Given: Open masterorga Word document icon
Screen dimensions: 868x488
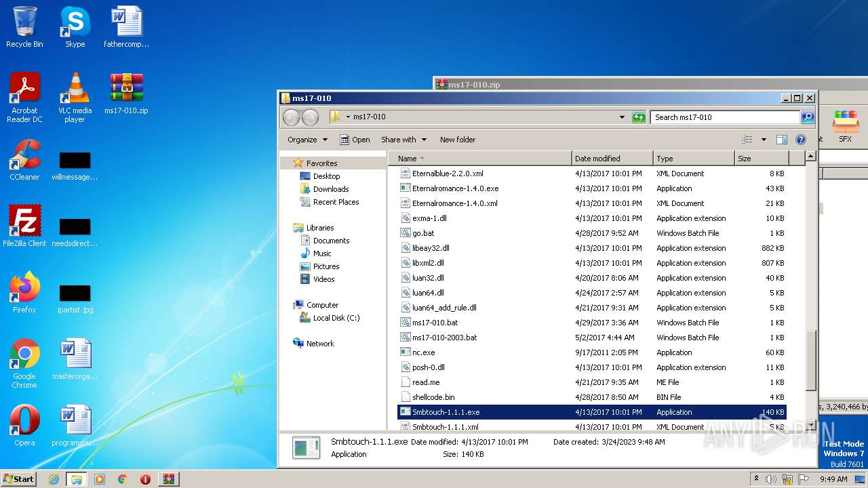Looking at the screenshot, I should (x=75, y=359).
